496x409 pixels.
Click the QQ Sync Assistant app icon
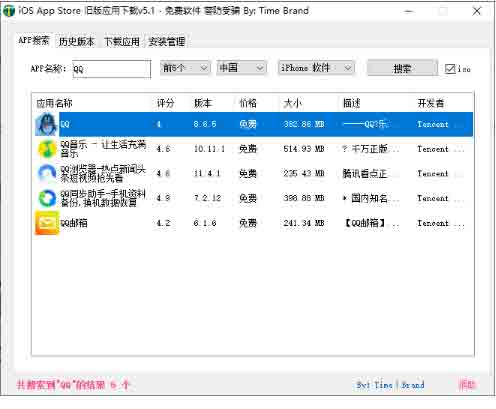(47, 198)
